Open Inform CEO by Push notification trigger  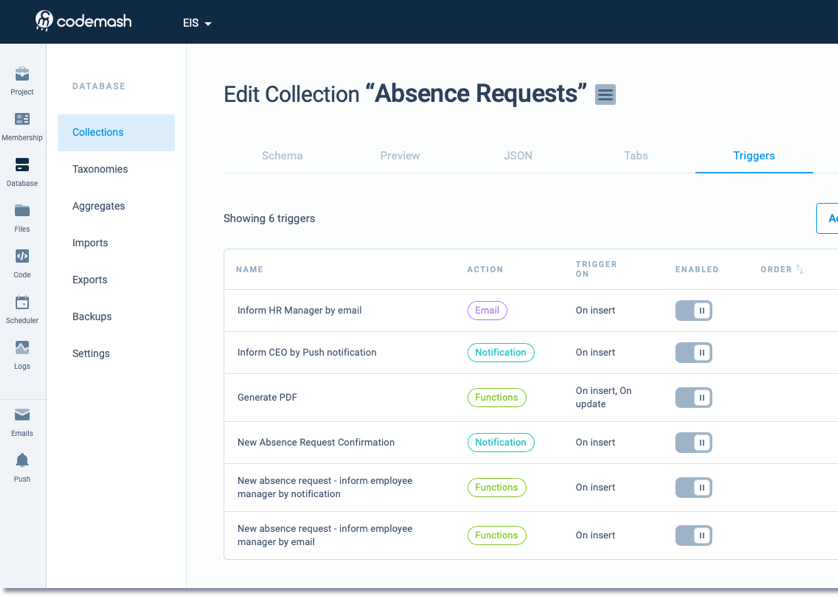click(307, 352)
